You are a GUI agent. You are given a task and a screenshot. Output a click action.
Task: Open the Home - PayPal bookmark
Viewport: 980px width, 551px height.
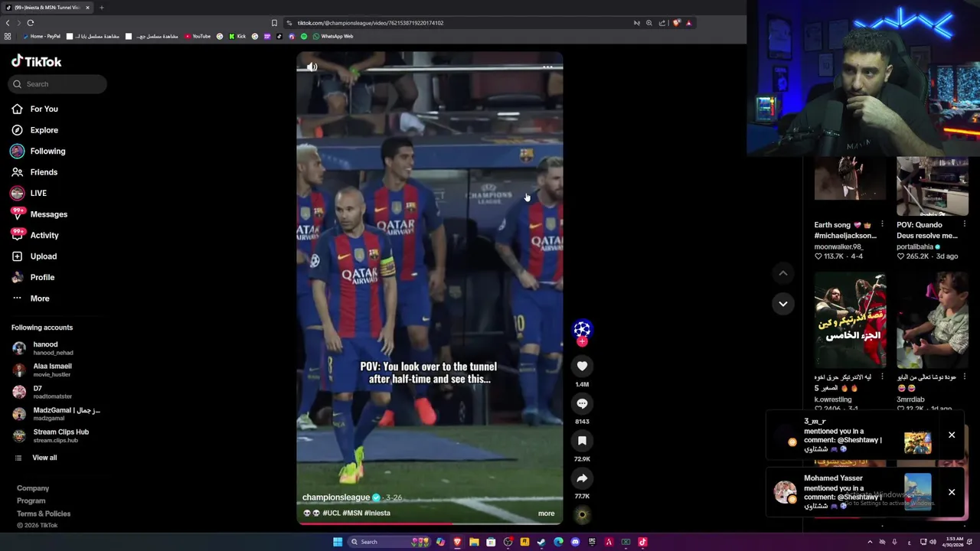coord(41,36)
